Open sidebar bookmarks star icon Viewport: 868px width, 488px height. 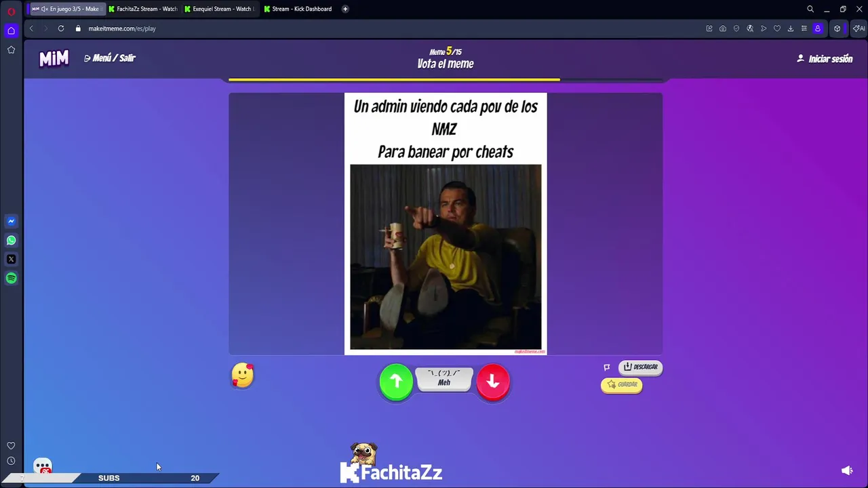point(11,50)
